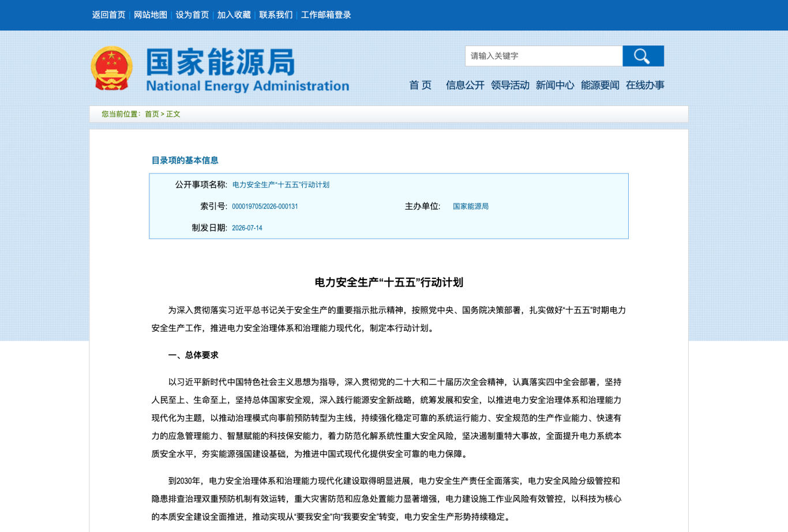This screenshot has width=788, height=532.
Task: Click 正文 in the breadcrumb trail
Action: pyautogui.click(x=173, y=114)
